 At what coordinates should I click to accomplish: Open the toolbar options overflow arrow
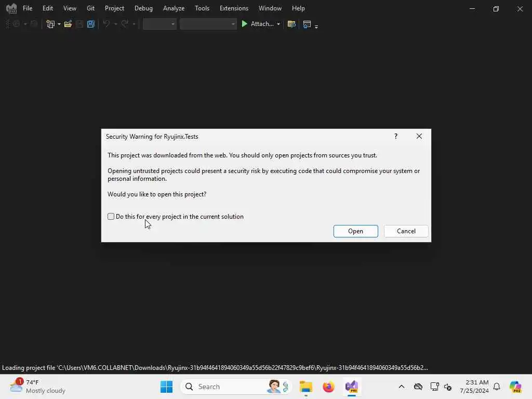[x=316, y=26]
